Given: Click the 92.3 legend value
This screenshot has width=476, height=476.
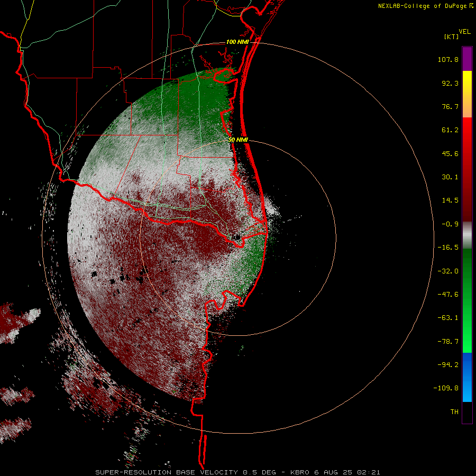Looking at the screenshot, I should click(x=450, y=83).
